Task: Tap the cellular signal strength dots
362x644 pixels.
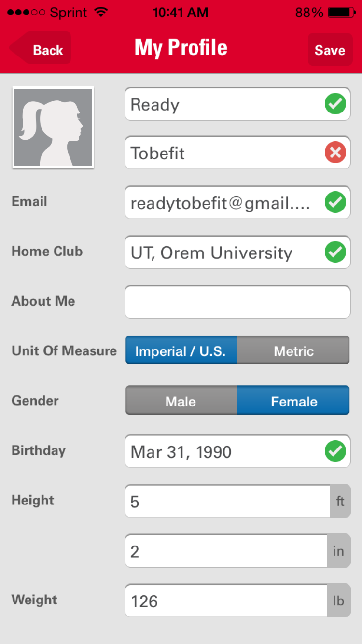Action: [x=25, y=13]
